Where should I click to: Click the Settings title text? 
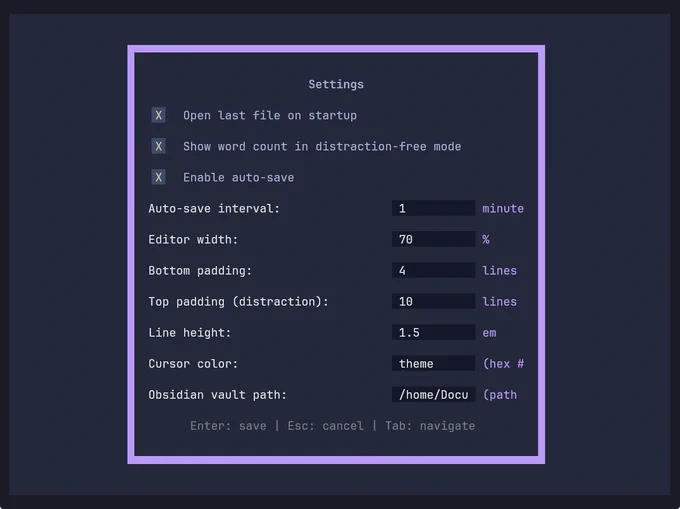336,84
